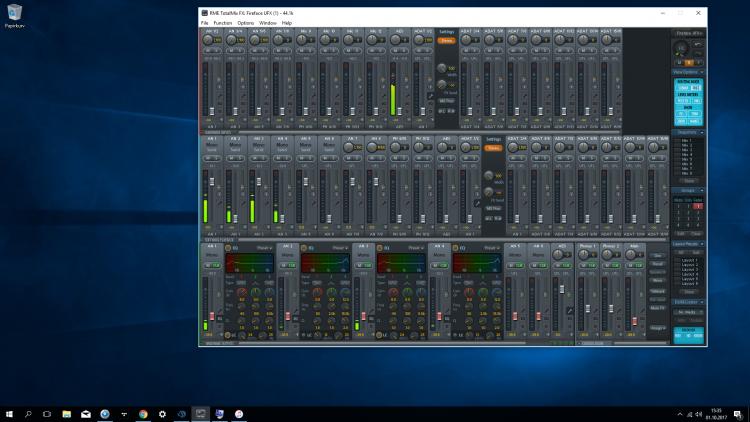Launch File Explorer from taskbar
The height and width of the screenshot is (422, 750).
pyautogui.click(x=66, y=414)
